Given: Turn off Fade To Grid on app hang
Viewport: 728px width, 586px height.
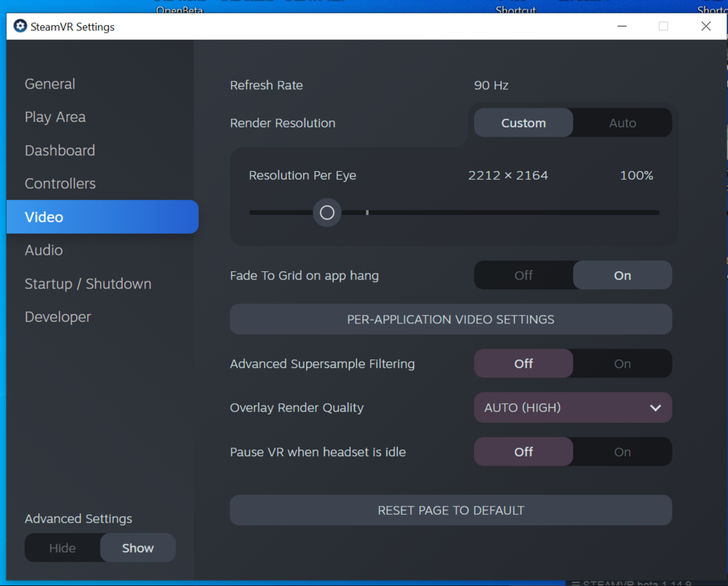Looking at the screenshot, I should tap(523, 275).
